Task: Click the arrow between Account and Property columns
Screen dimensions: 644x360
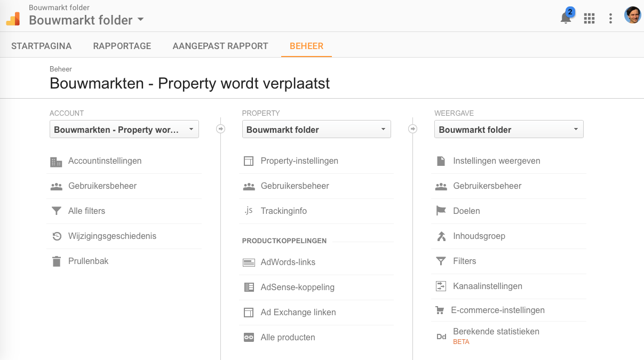Action: tap(220, 129)
